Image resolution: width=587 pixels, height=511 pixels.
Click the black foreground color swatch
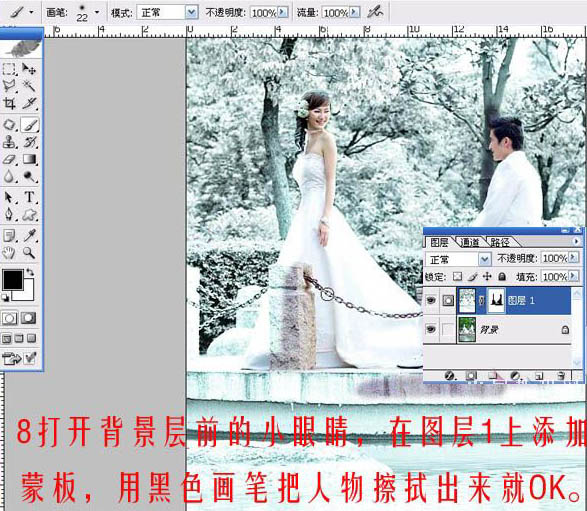(13, 280)
